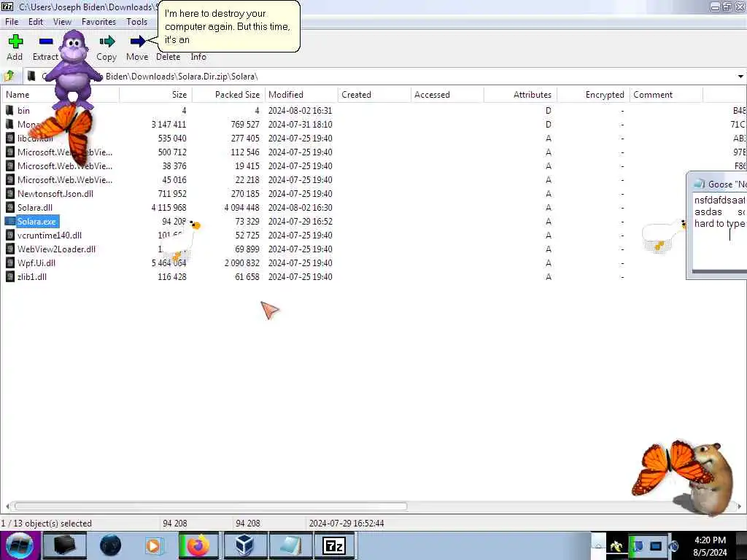Viewport: 747px width, 560px height.
Task: Open the dark globe taskbar icon
Action: coord(111,545)
